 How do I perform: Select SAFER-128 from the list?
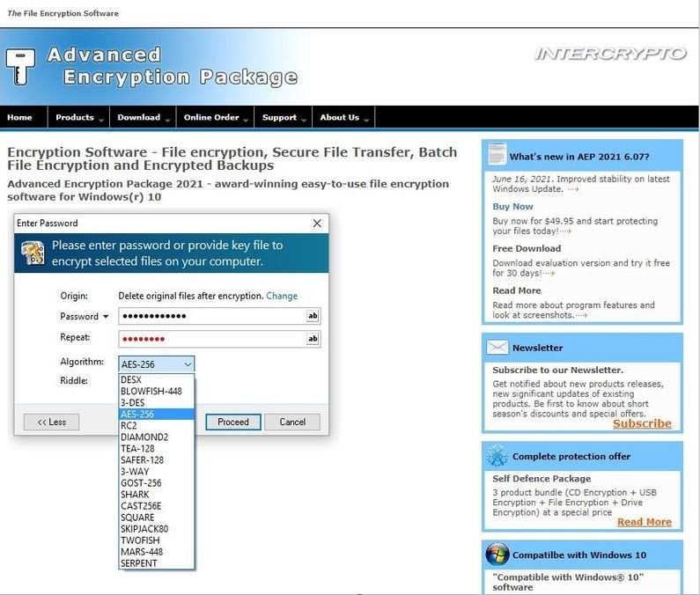[x=156, y=460]
